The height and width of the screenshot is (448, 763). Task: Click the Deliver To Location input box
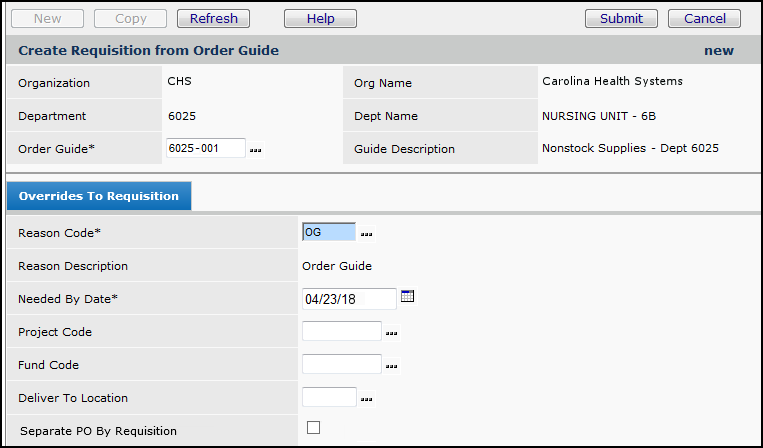(x=329, y=397)
